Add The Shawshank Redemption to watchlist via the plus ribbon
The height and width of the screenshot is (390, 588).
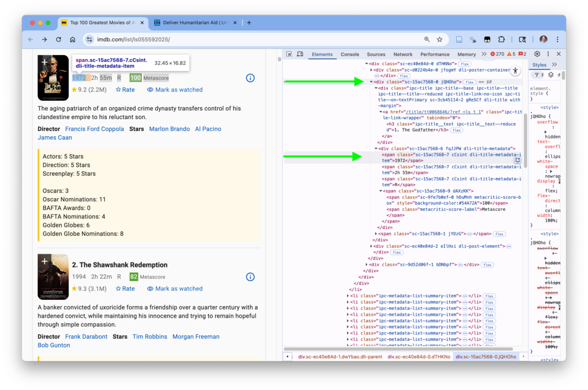[x=44, y=261]
